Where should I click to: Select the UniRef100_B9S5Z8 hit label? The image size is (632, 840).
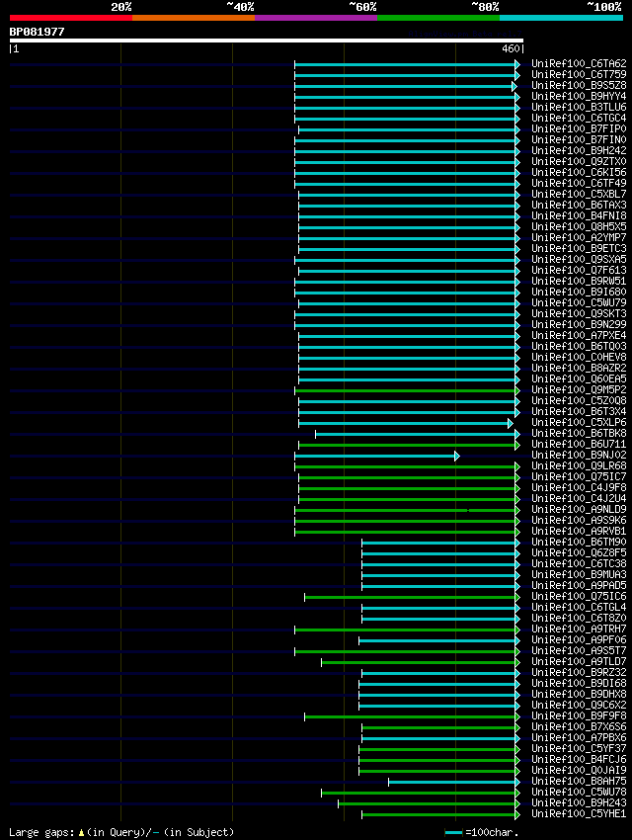click(579, 85)
